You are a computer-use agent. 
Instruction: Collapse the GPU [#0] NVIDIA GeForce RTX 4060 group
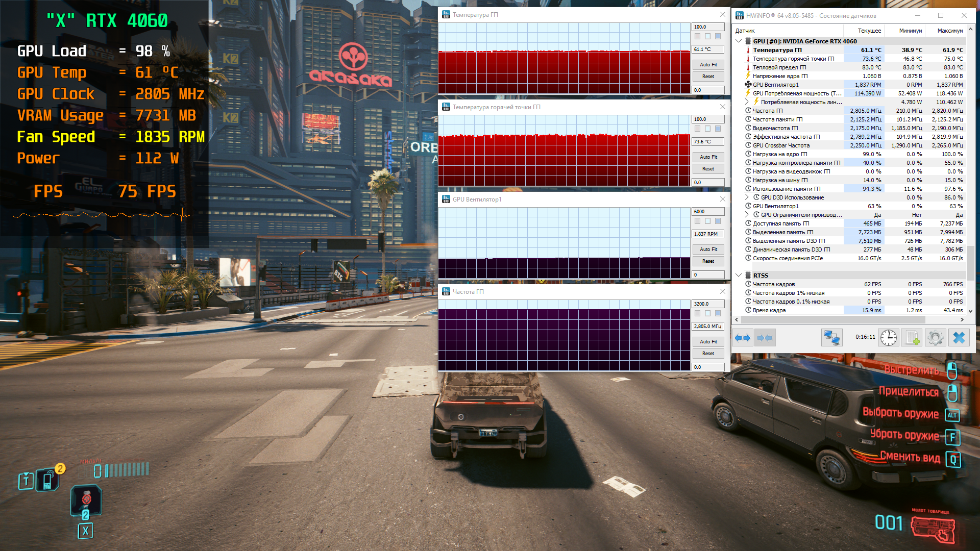tap(739, 41)
